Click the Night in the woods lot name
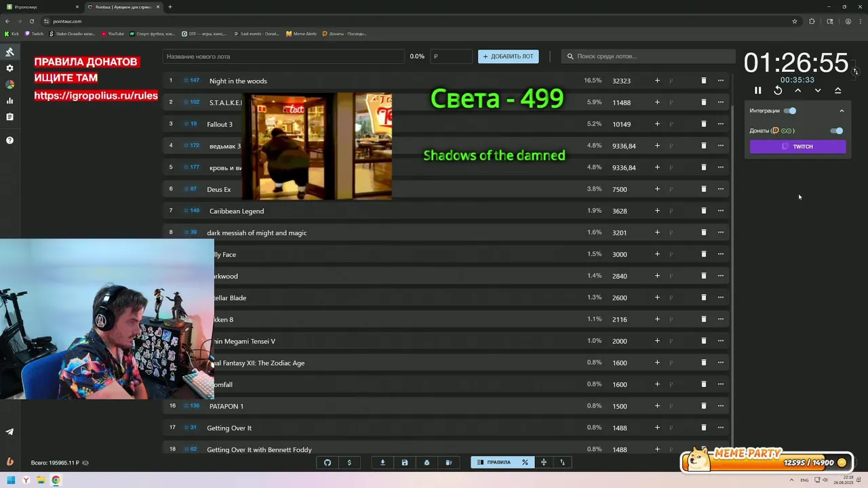The width and height of the screenshot is (868, 488). click(238, 81)
